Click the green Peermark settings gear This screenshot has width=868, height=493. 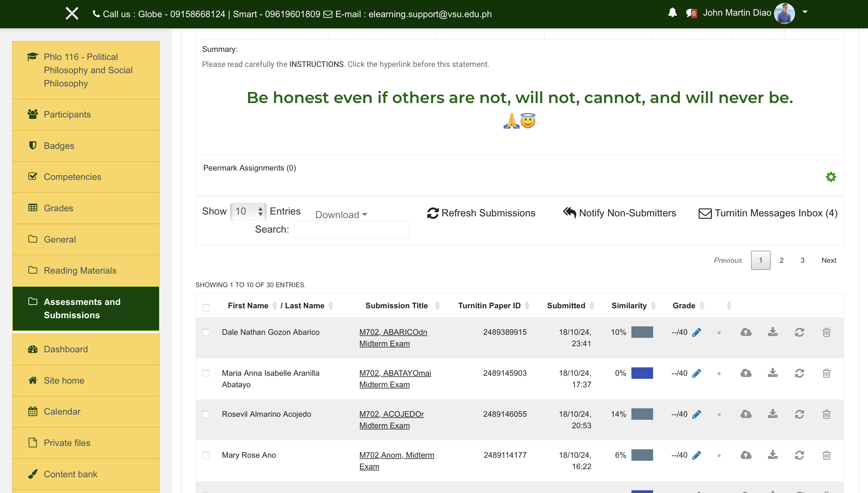[x=831, y=177]
